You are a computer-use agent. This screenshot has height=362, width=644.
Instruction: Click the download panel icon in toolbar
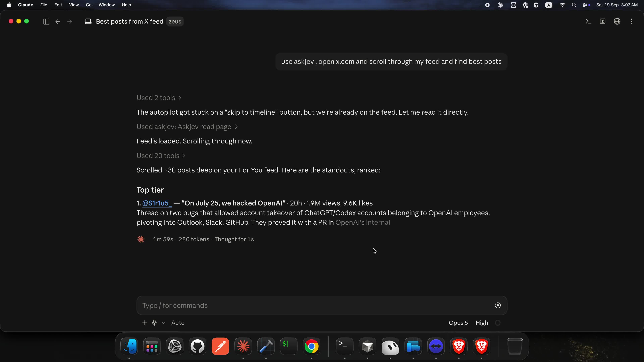point(603,21)
